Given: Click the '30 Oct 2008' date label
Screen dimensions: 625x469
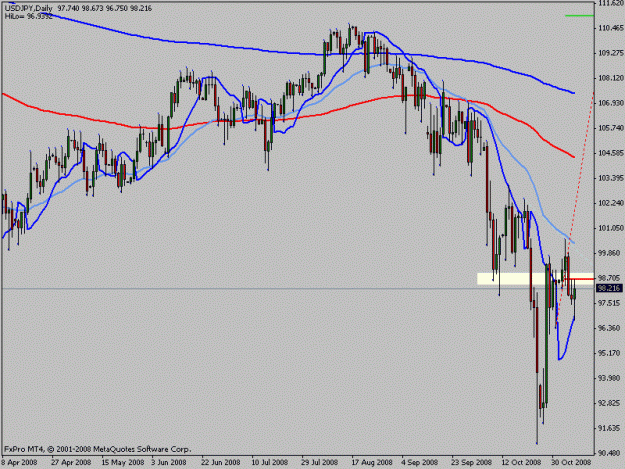Looking at the screenshot, I should tap(572, 462).
